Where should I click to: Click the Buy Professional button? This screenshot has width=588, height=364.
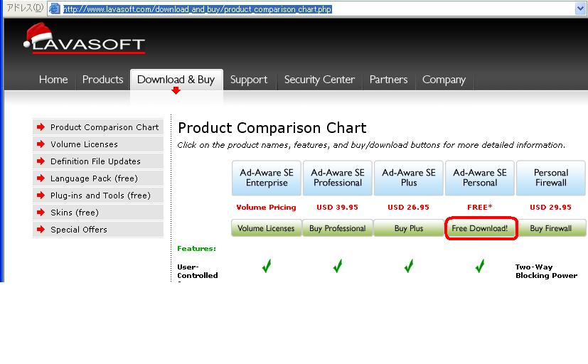(338, 228)
